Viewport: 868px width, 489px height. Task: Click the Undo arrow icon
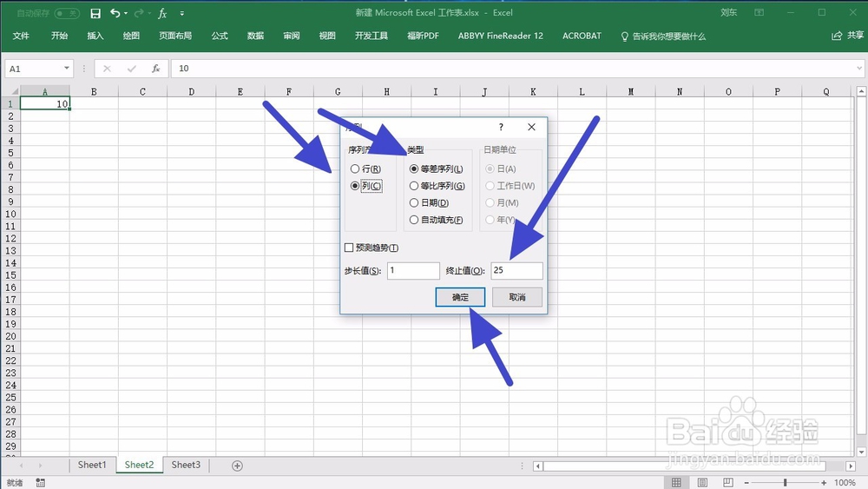tap(115, 13)
